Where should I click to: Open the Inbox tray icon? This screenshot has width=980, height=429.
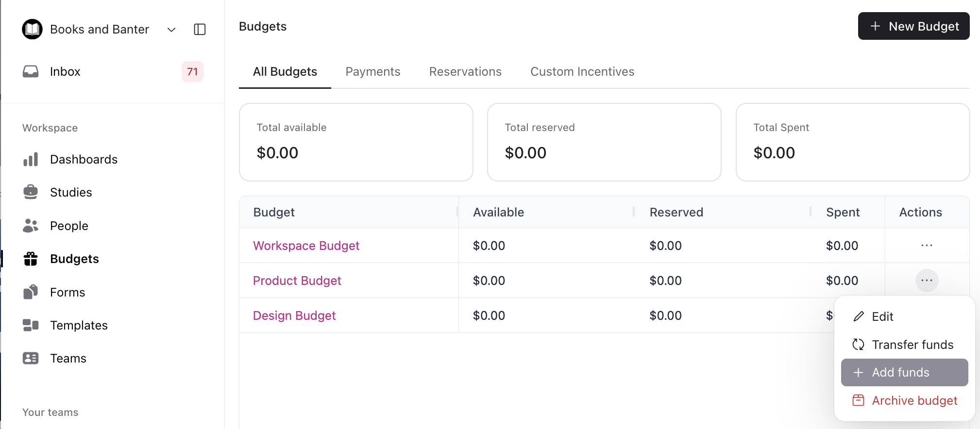tap(31, 72)
